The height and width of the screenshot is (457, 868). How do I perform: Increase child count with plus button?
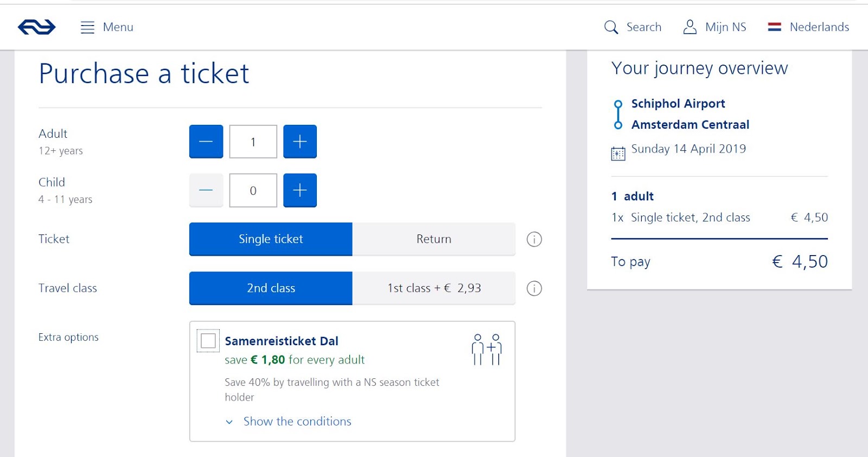[300, 191]
